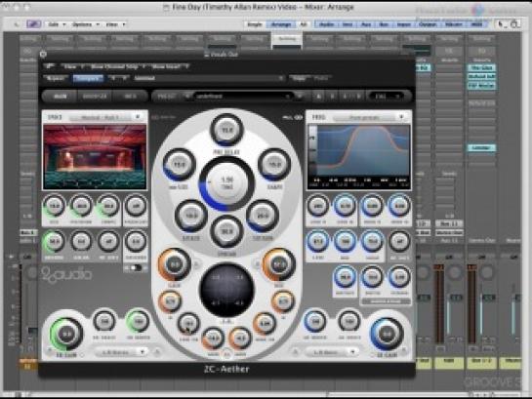This screenshot has width=532, height=399.
Task: Click the green ER GAIN knob
Action: (x=66, y=335)
